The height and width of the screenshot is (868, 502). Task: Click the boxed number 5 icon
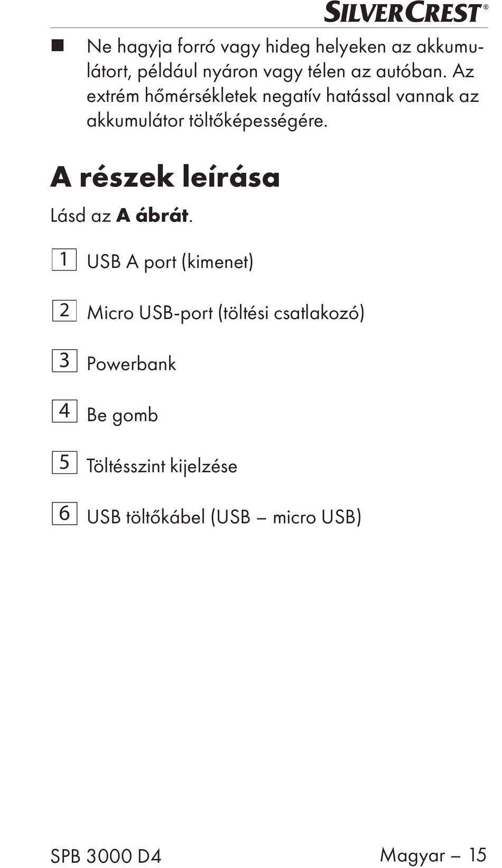(64, 462)
